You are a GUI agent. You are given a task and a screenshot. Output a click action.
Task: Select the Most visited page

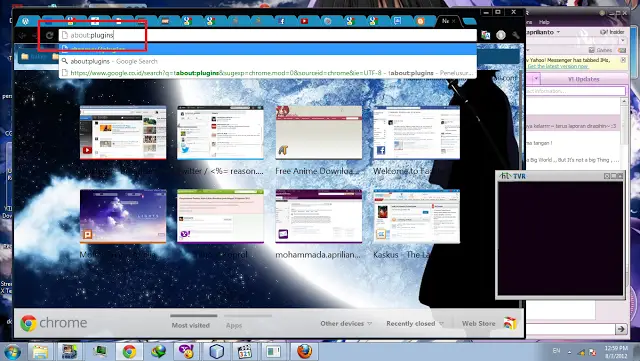coord(191,325)
